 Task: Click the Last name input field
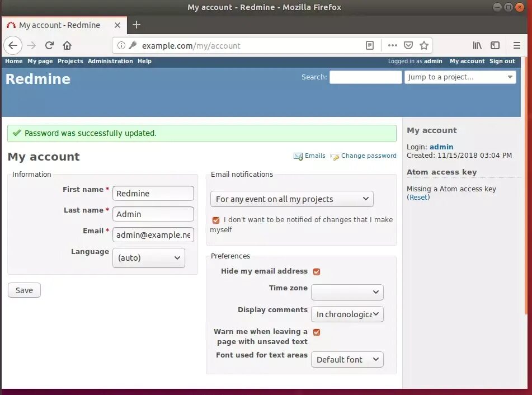(153, 214)
